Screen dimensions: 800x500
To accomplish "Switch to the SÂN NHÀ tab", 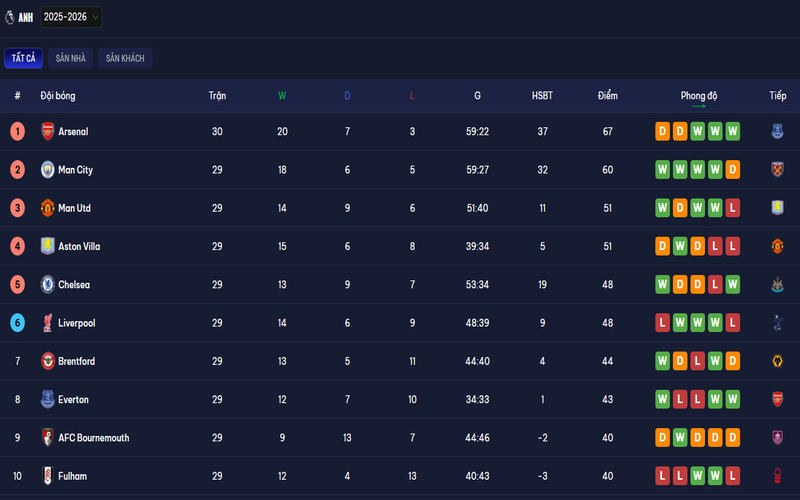I will [72, 58].
